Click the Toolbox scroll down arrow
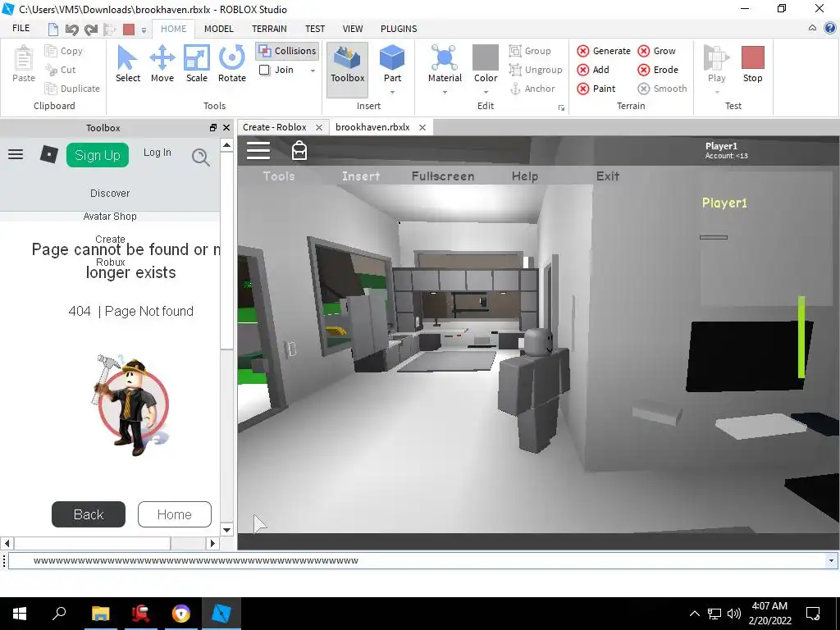Viewport: 840px width, 630px height. [x=226, y=531]
